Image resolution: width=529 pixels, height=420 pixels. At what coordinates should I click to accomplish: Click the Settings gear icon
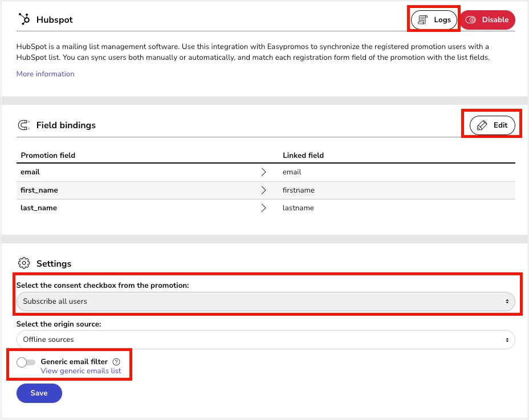[24, 263]
